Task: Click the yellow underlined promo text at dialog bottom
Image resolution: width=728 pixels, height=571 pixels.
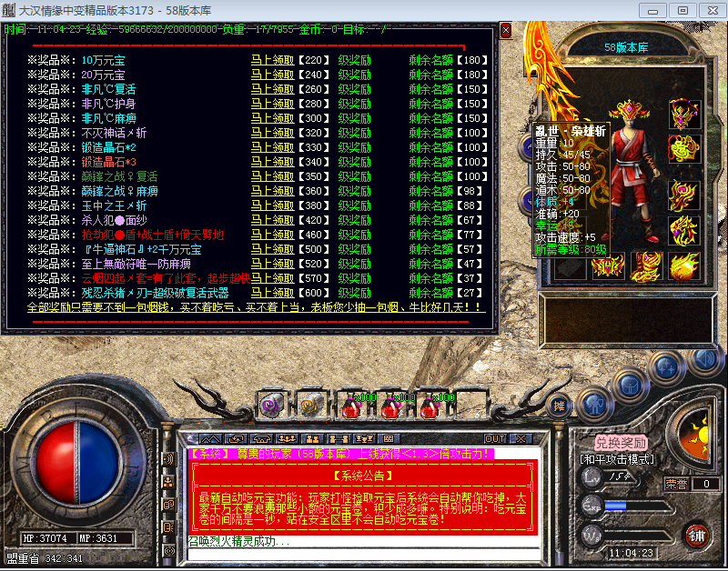Action: [257, 307]
